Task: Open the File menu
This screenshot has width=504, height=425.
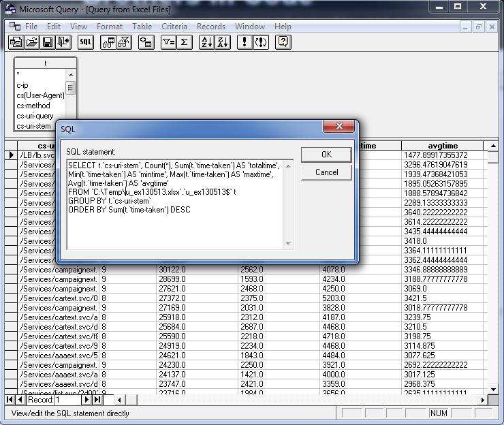Action: pos(31,27)
